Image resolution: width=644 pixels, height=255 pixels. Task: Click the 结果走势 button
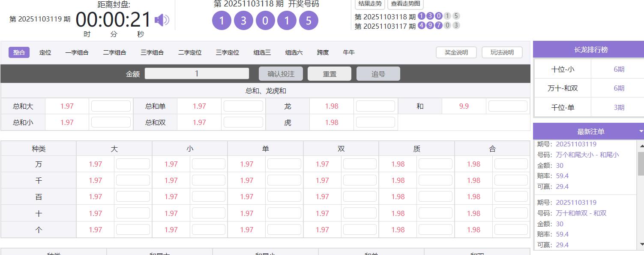click(x=369, y=4)
